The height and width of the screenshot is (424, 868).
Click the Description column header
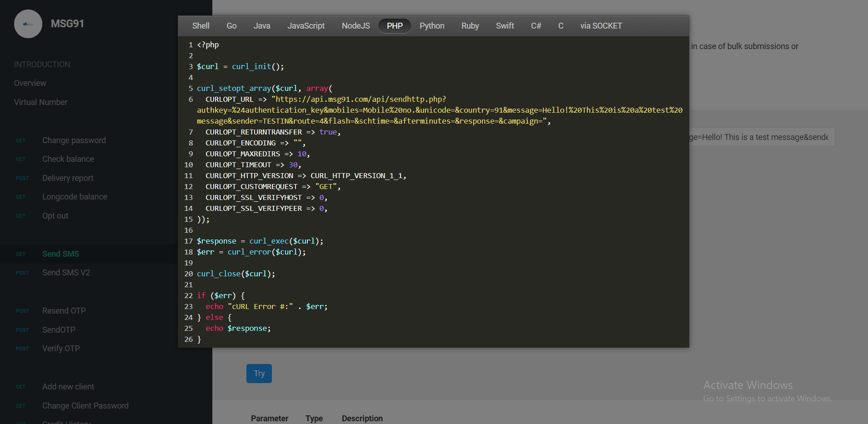click(x=362, y=418)
